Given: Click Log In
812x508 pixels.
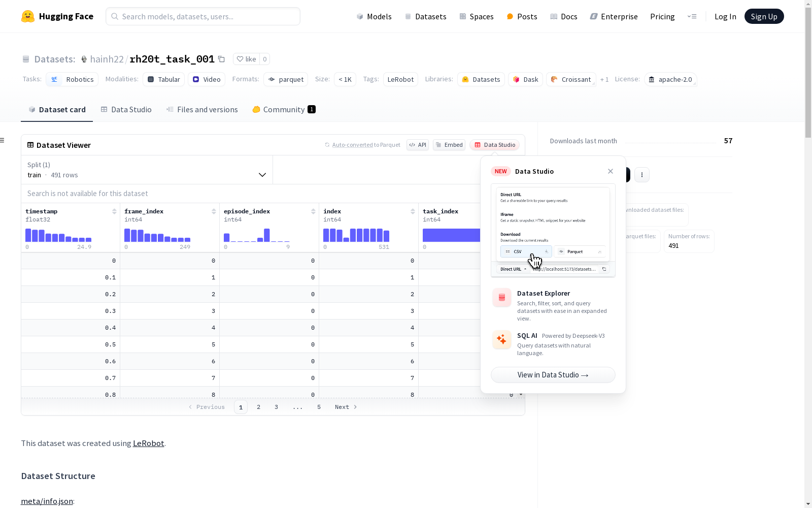Looking at the screenshot, I should [725, 16].
